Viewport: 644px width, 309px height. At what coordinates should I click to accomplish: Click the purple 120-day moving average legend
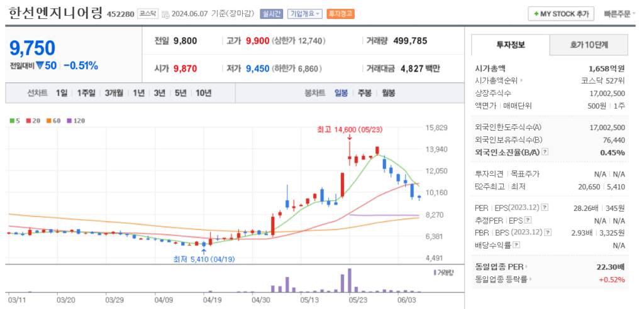(75, 121)
